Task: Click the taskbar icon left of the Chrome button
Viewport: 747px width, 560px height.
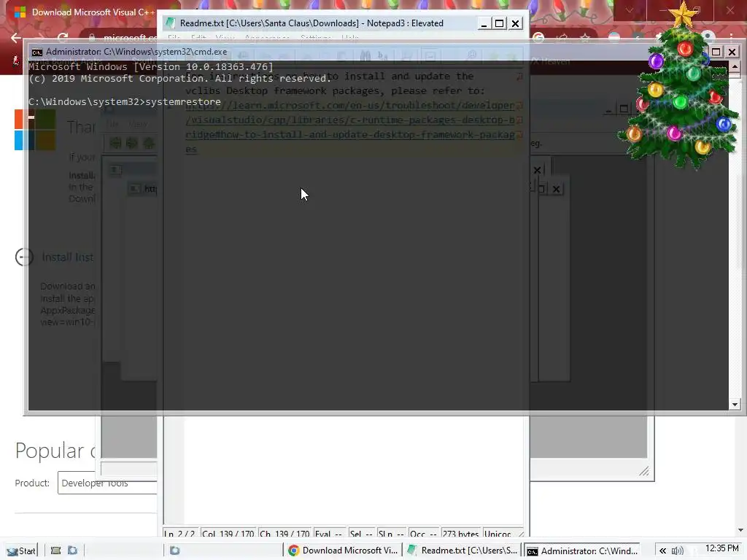Action: (x=175, y=551)
